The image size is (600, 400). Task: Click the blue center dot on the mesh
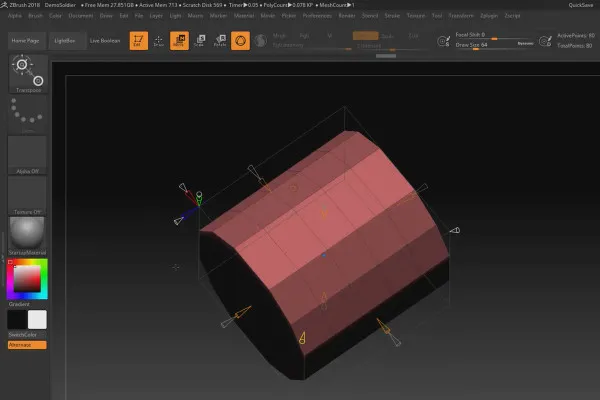point(324,255)
